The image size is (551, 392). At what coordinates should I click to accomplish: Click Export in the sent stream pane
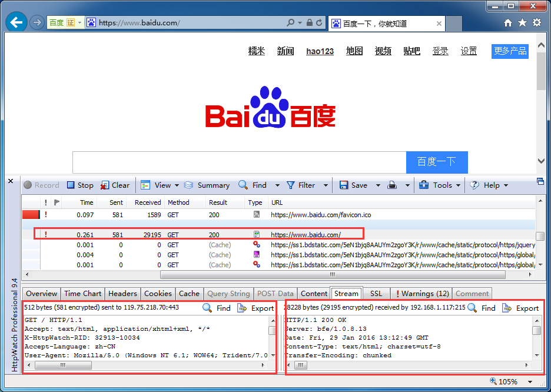[255, 308]
